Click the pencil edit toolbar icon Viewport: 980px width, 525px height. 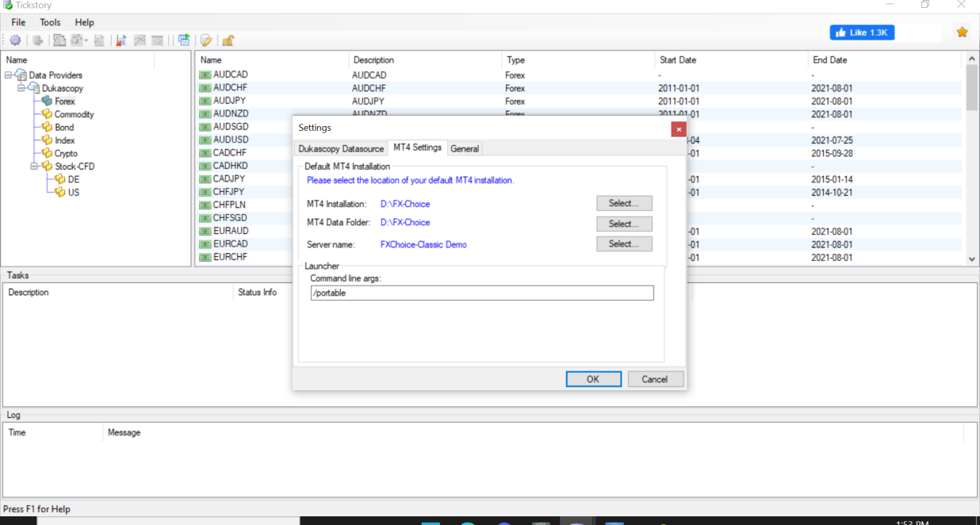[x=206, y=40]
